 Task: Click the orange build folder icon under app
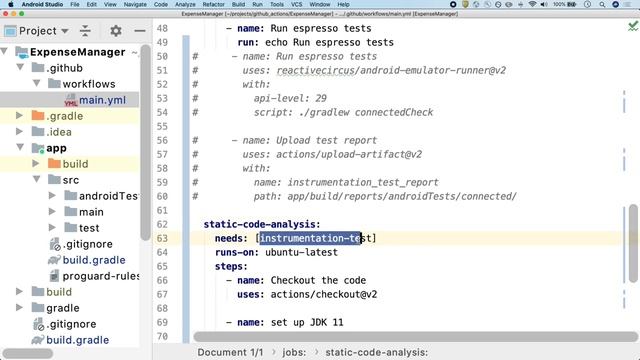[54, 164]
